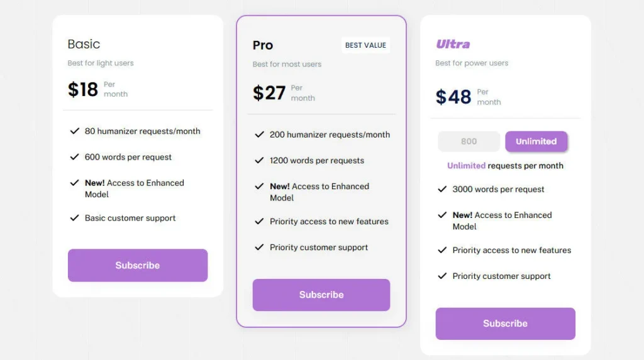Click Pro plan's Priority access checkmark

[x=259, y=221]
